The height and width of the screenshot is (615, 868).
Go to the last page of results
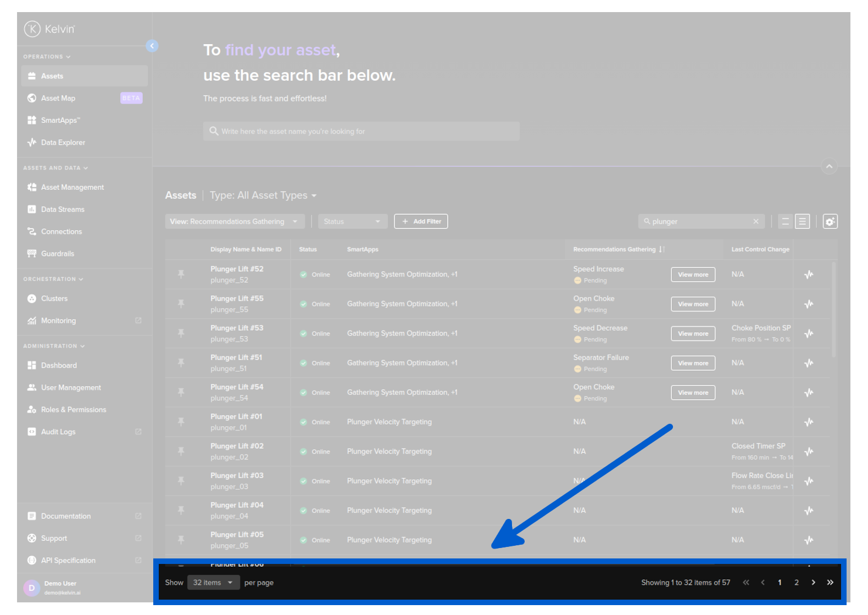coord(830,583)
